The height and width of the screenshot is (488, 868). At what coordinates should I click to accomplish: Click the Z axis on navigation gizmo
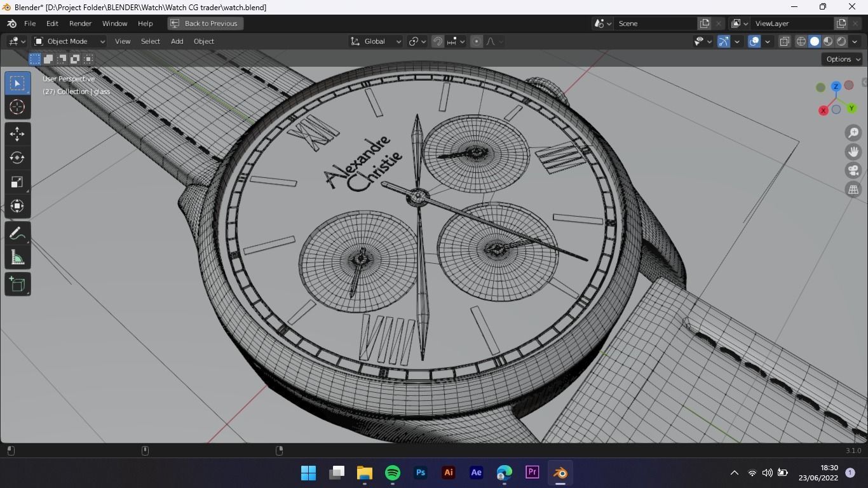(836, 86)
